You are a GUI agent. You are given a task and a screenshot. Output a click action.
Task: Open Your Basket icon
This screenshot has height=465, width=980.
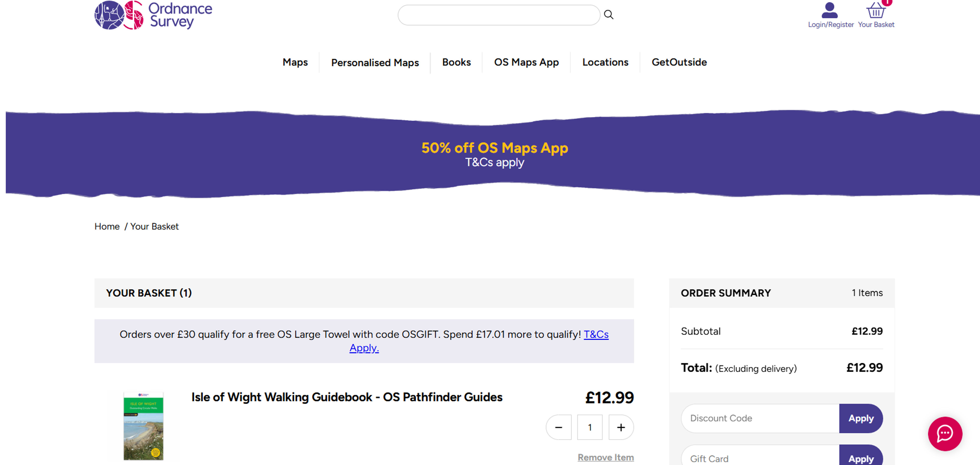876,15
